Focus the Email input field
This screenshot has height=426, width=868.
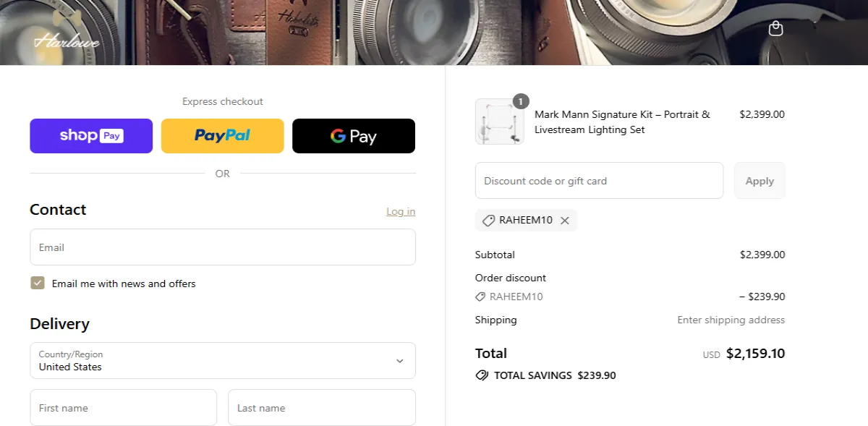pyautogui.click(x=223, y=247)
